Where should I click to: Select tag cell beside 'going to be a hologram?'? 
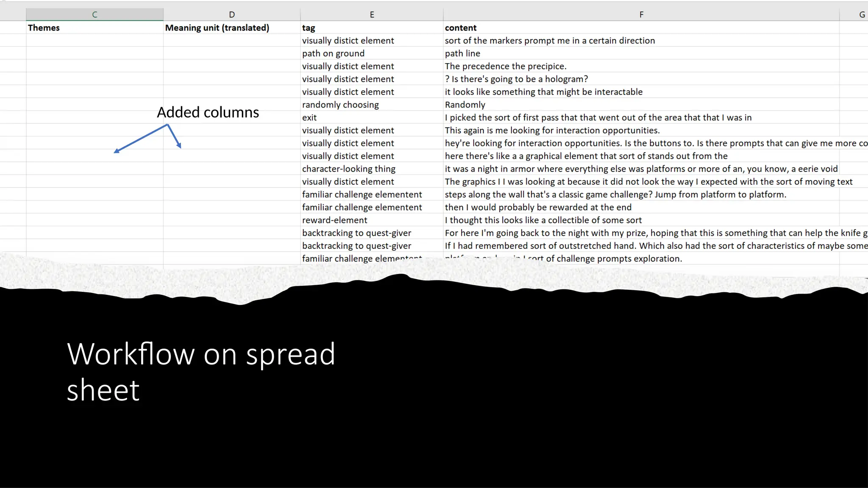click(x=372, y=79)
